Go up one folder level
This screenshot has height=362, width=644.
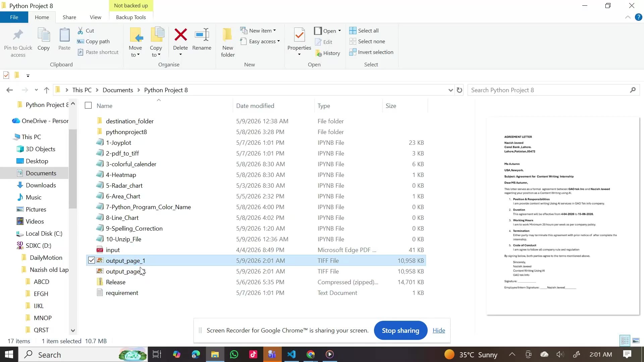[x=47, y=90]
